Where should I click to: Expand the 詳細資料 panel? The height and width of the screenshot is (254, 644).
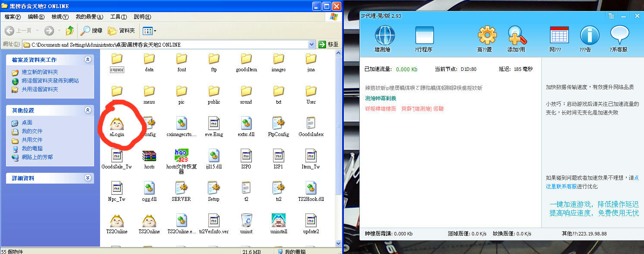88,178
